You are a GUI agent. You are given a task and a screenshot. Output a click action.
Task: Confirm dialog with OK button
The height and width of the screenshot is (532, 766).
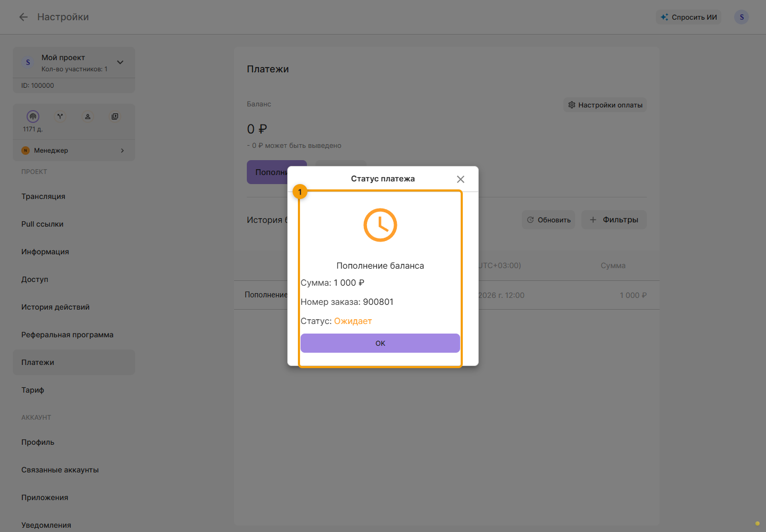380,343
